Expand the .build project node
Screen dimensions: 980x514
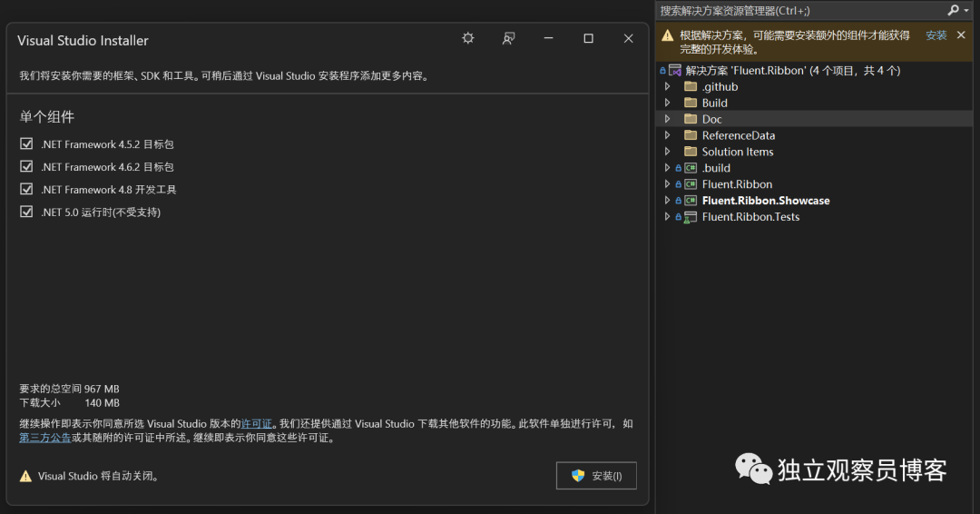tap(667, 168)
